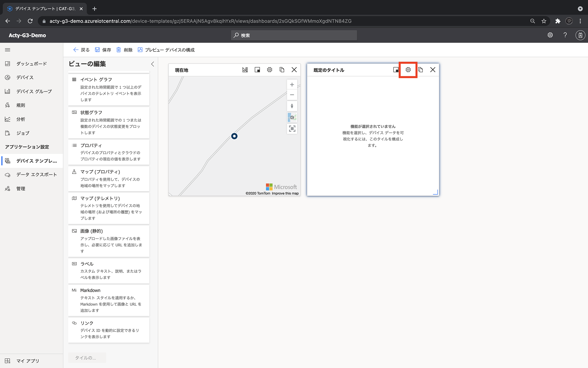Toggle map style selector
Viewport: 588px width, 368px height.
[292, 117]
